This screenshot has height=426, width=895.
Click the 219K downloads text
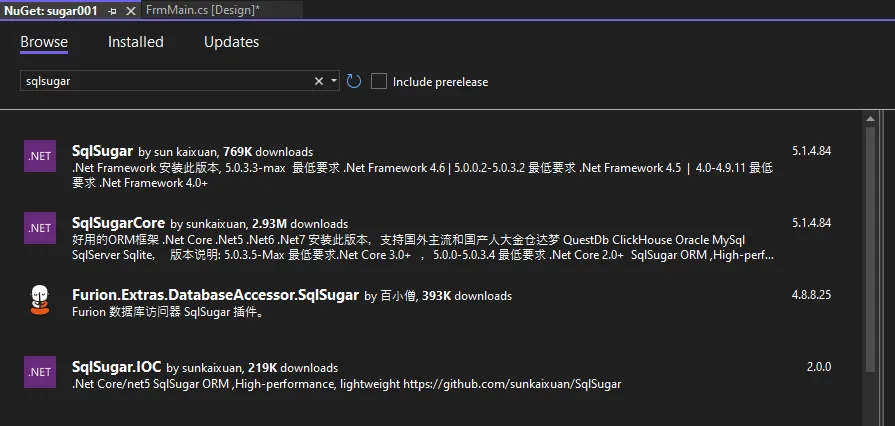pos(293,368)
